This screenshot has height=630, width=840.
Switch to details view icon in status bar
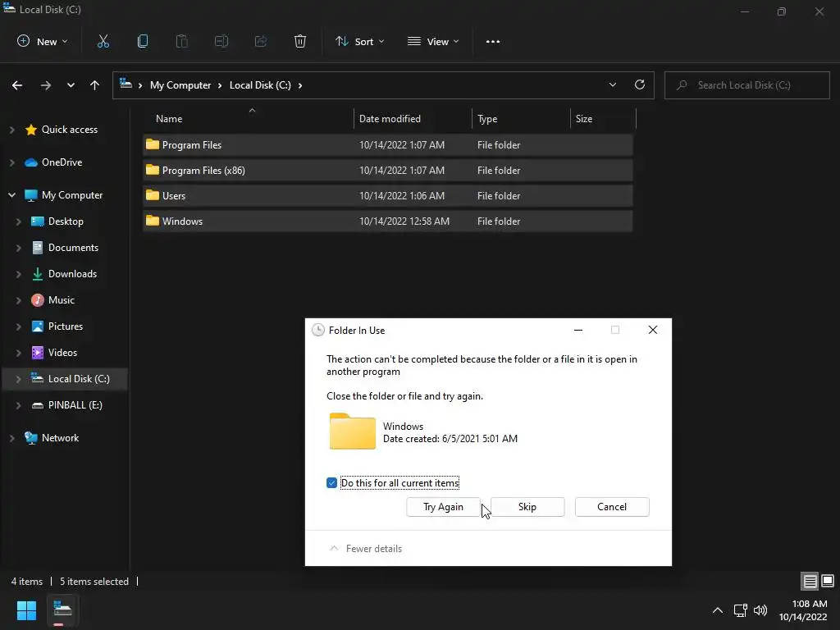810,581
